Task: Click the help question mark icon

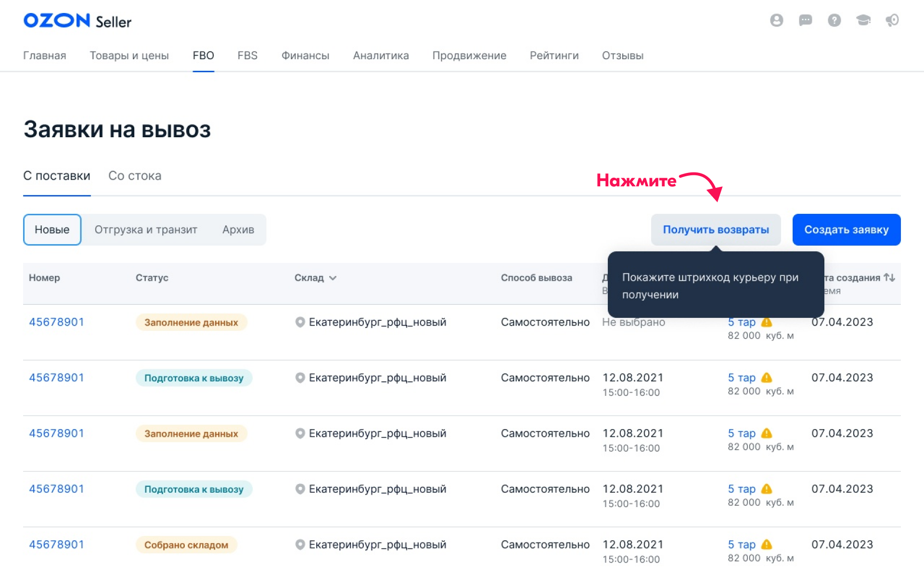Action: pos(834,20)
